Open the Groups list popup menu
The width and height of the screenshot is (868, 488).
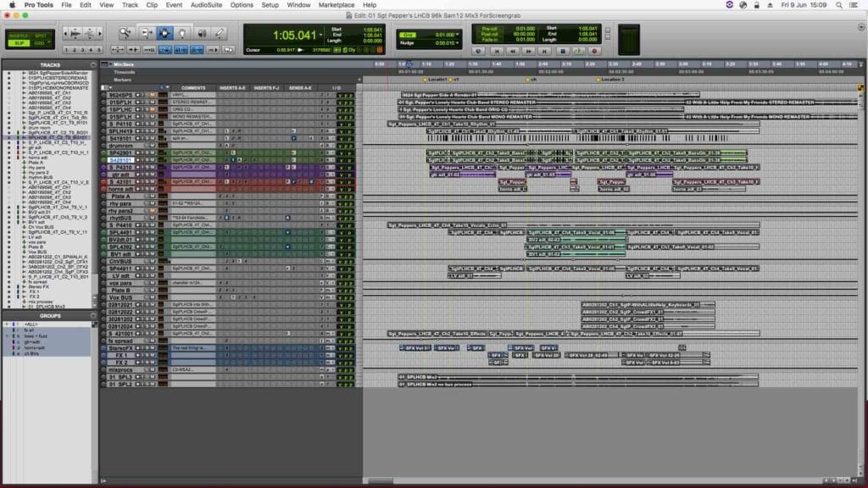[93, 316]
